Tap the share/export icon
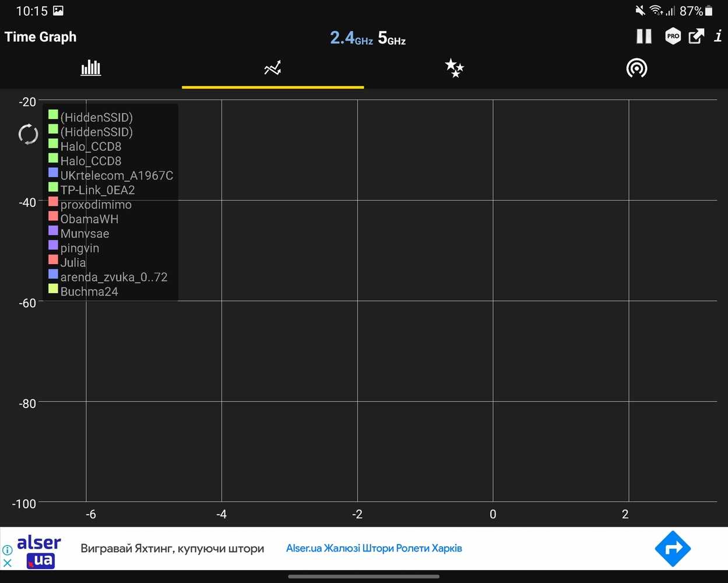The height and width of the screenshot is (583, 728). point(696,37)
